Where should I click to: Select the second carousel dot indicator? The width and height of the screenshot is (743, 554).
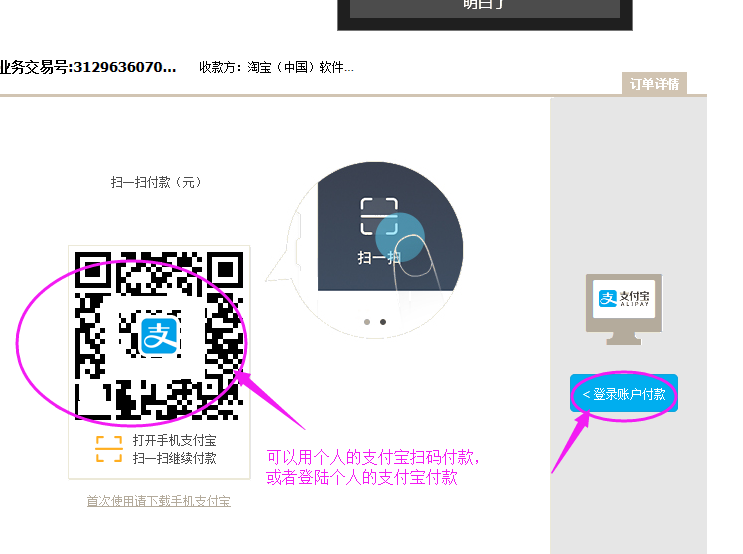(383, 322)
